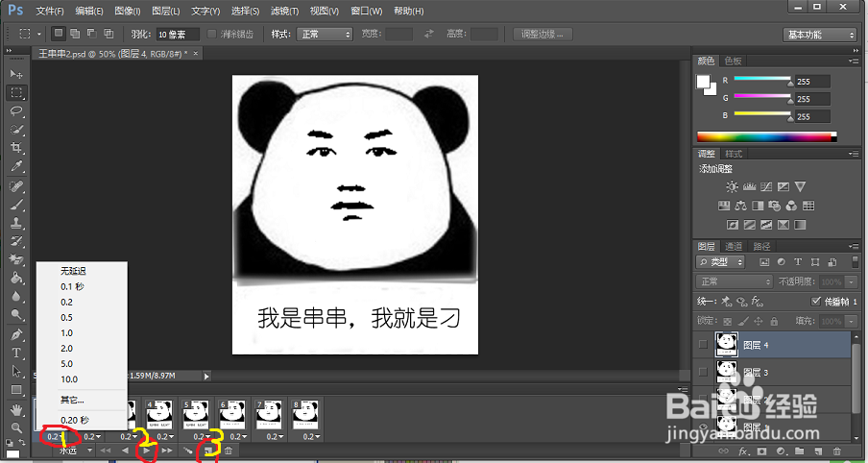Add a Channel Mixer adjustment
Image resolution: width=868 pixels, height=463 pixels.
tap(791, 206)
